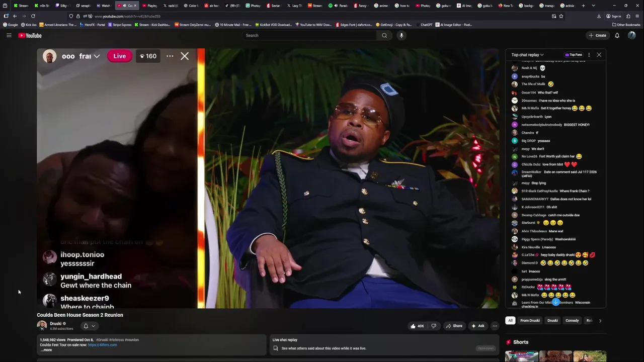List all tabs dropdown arrow
This screenshot has width=644, height=362.
[x=594, y=6]
